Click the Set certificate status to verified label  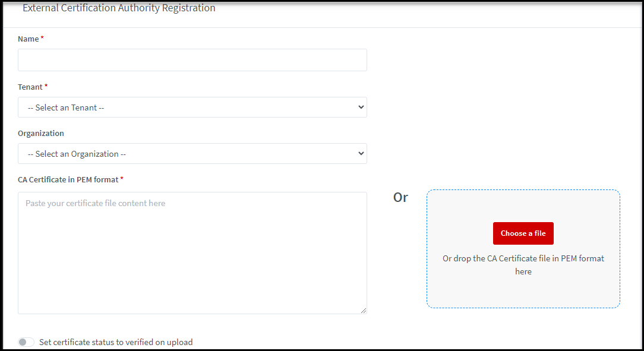click(116, 342)
